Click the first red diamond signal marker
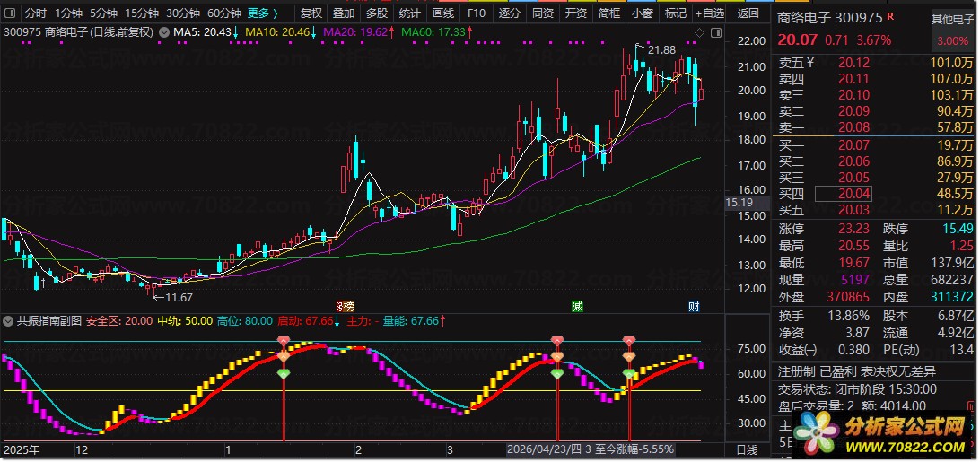Image resolution: width=980 pixels, height=462 pixels. coord(284,341)
